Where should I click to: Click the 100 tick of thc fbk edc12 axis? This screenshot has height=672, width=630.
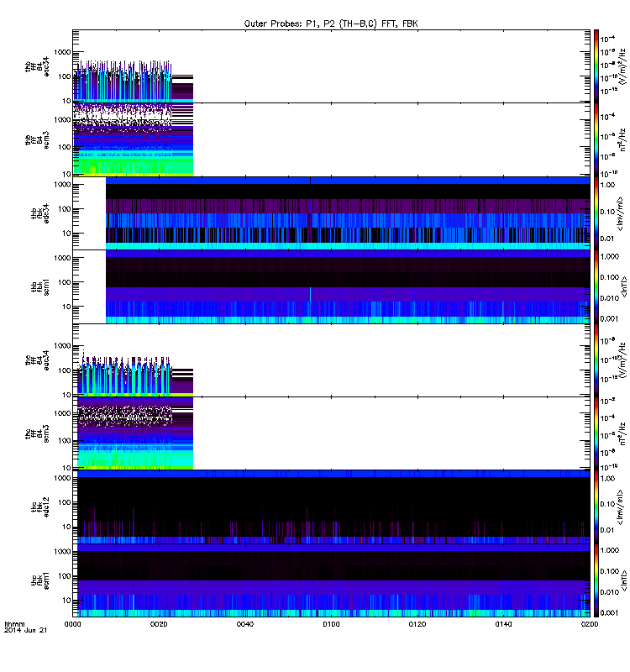[65, 501]
